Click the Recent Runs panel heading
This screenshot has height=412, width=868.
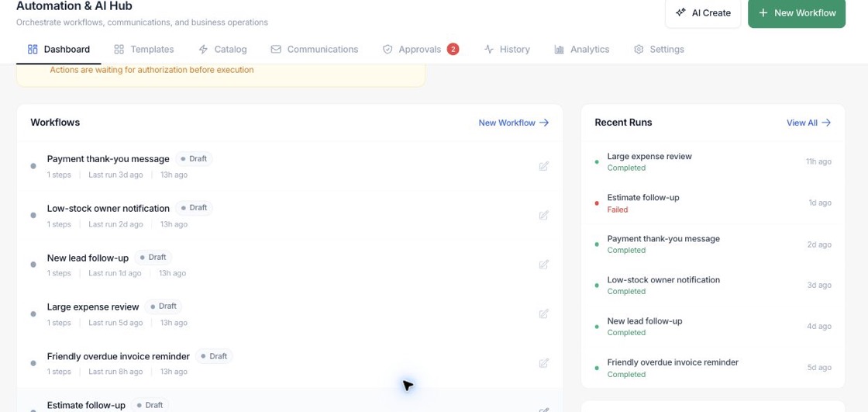pos(623,122)
